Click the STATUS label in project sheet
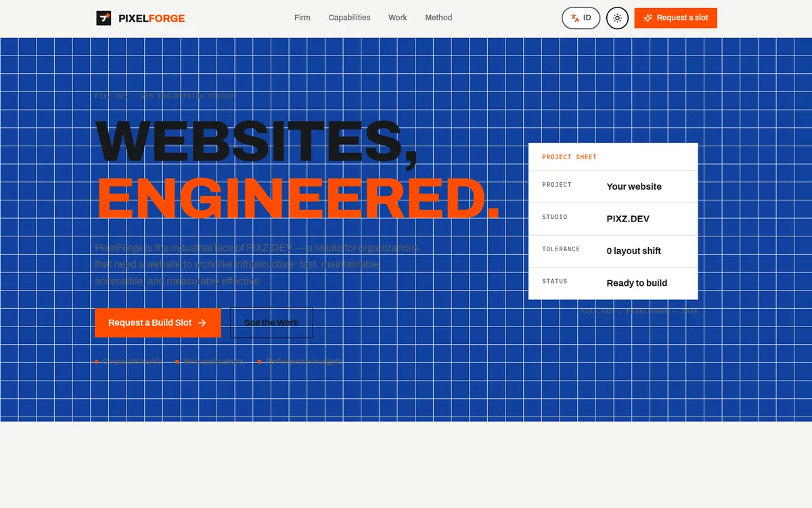This screenshot has width=812, height=508. pyautogui.click(x=555, y=281)
